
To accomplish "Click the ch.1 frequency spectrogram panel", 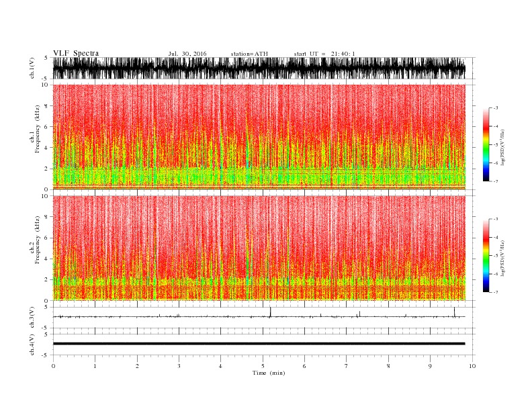I will pyautogui.click(x=259, y=137).
